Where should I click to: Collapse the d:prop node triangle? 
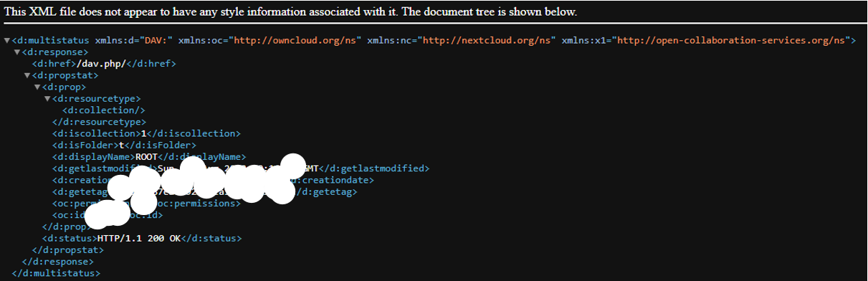pyautogui.click(x=37, y=87)
